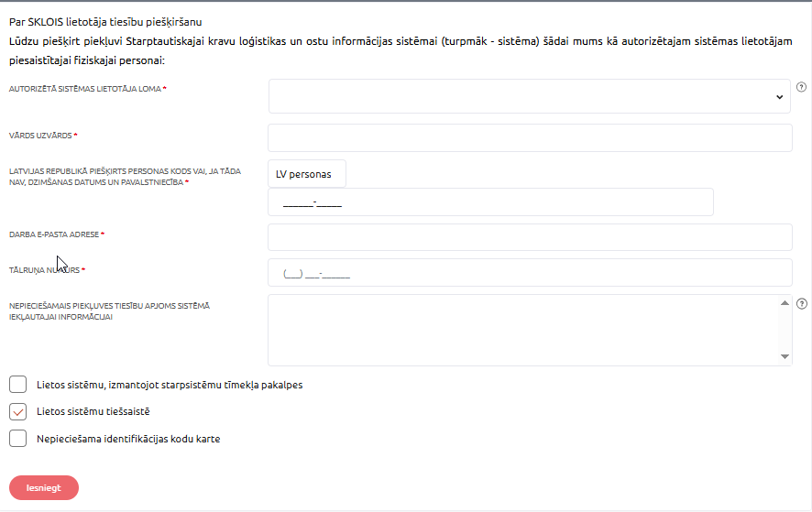This screenshot has height=512, width=812.
Task: Open help icon beside user role dropdown
Action: coord(801,88)
